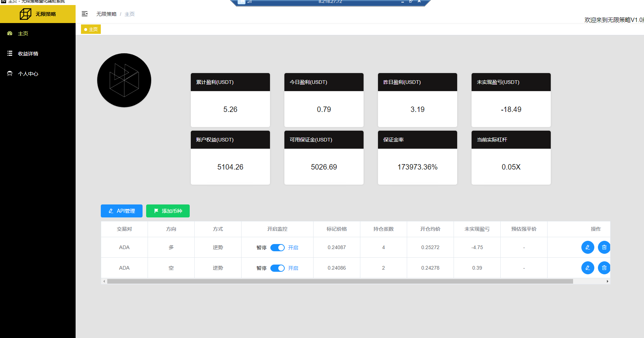The width and height of the screenshot is (644, 338).
Task: Click the scrollbar left arrow
Action: tap(104, 281)
